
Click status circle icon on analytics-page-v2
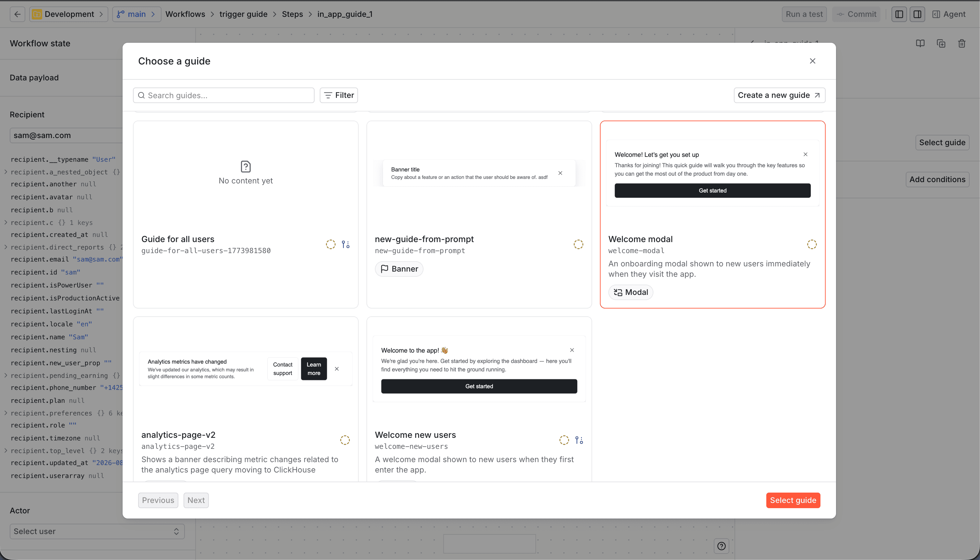point(345,440)
